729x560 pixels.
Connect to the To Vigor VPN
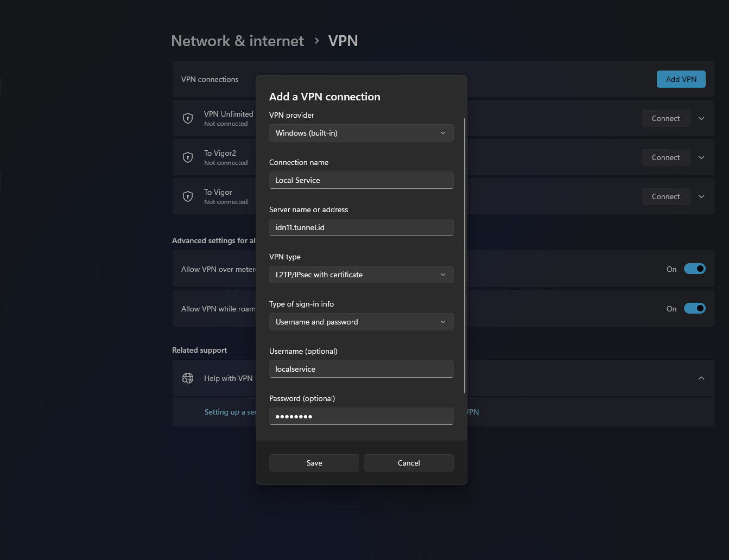click(x=665, y=196)
